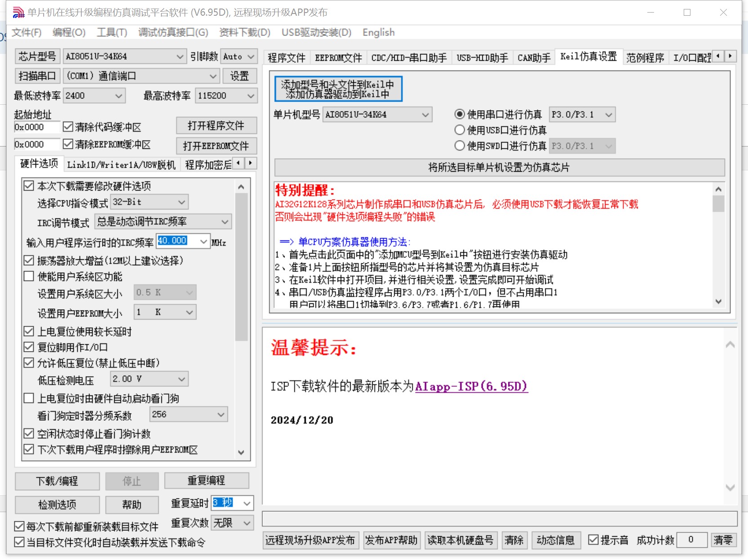Toggle 复位脚用作I/O口 checkbox
Screen dimensions: 748x560
(x=29, y=347)
